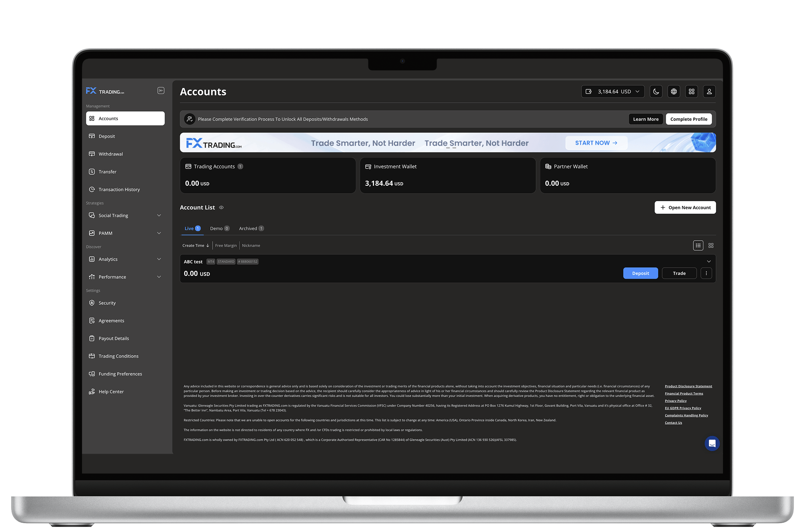Open the Privacy Policy link
805x532 pixels.
click(x=676, y=401)
